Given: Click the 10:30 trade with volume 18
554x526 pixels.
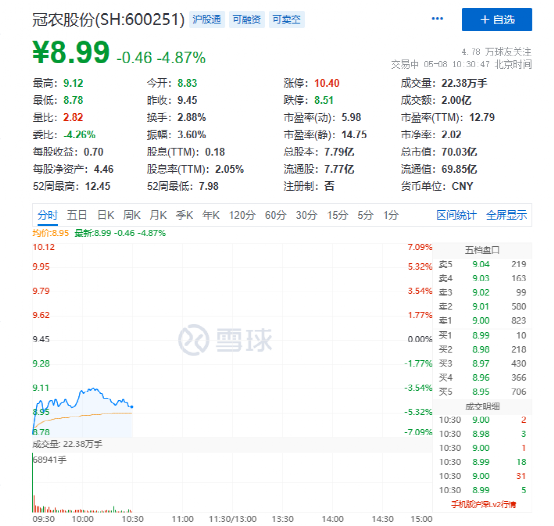Looking at the screenshot, I should click(482, 462).
